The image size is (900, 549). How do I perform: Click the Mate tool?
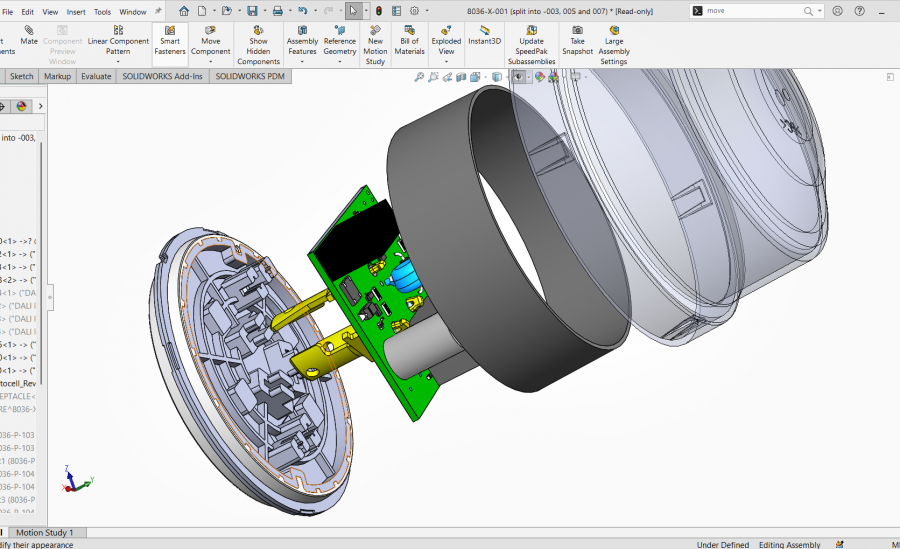click(x=29, y=35)
